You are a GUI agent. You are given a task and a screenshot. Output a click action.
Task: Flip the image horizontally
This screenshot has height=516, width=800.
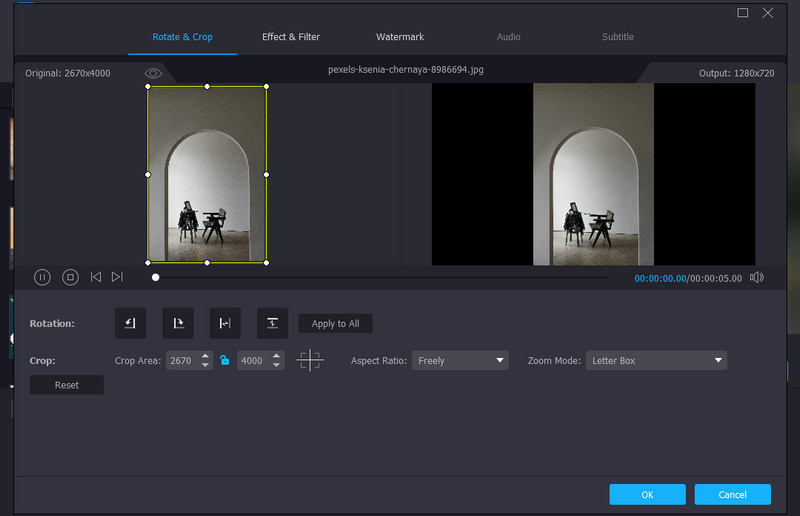225,323
